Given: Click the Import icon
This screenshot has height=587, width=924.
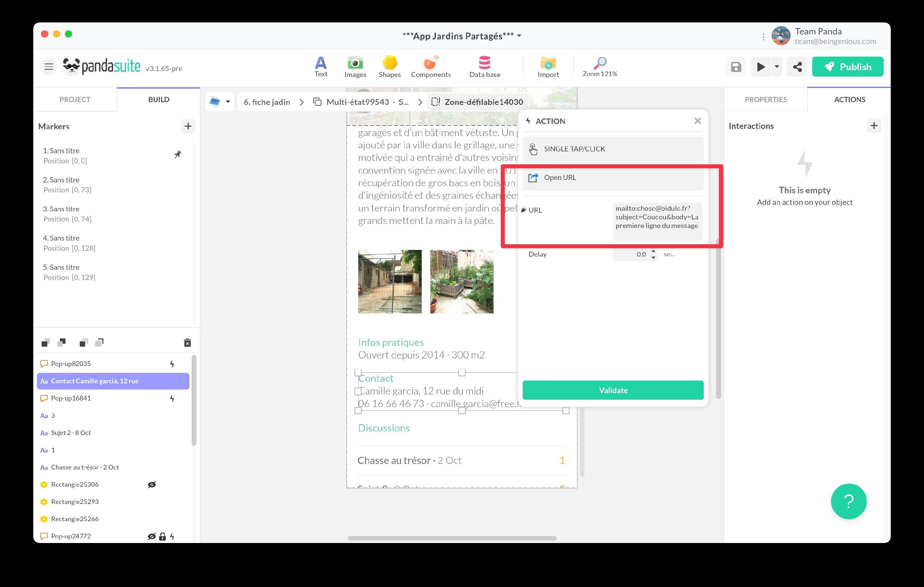Looking at the screenshot, I should [x=548, y=66].
